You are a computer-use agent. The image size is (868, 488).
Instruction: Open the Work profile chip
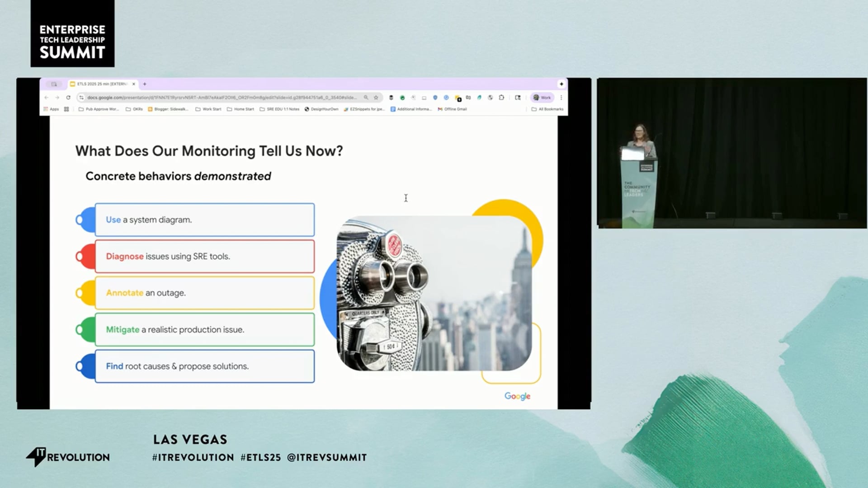542,98
